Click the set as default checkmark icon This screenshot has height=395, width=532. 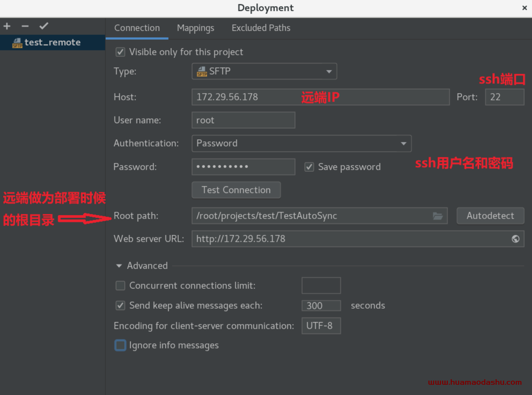[x=44, y=26]
